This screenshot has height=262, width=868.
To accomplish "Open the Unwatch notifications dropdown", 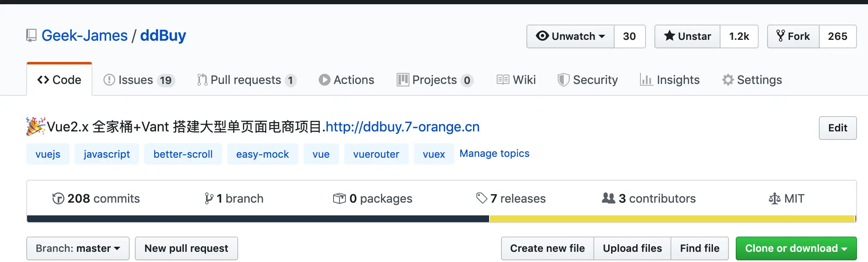I will [x=570, y=36].
